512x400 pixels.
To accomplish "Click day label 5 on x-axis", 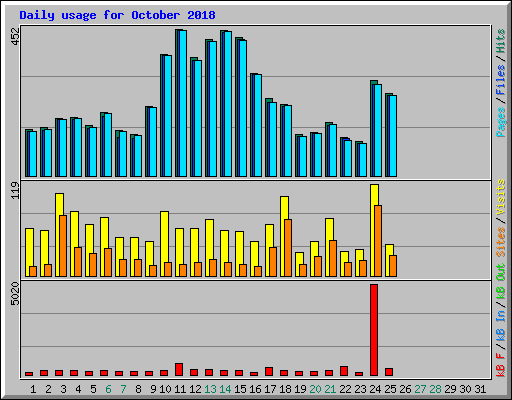I will coord(93,389).
